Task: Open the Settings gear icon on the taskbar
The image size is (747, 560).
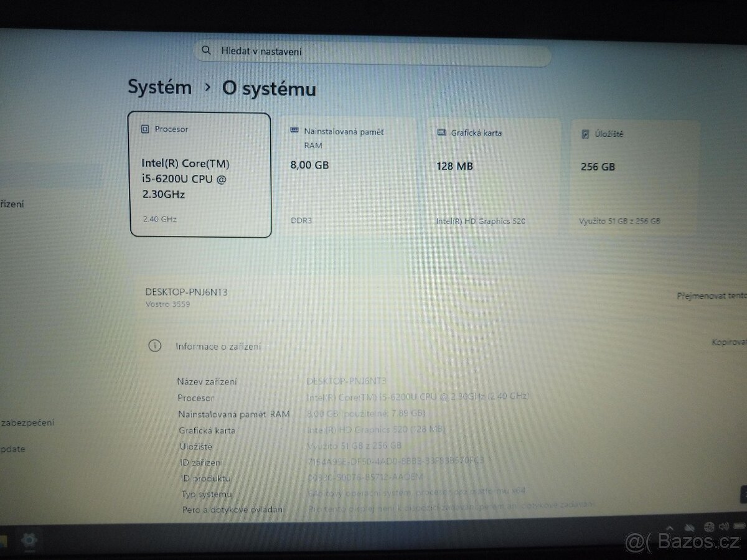Action: (x=29, y=540)
